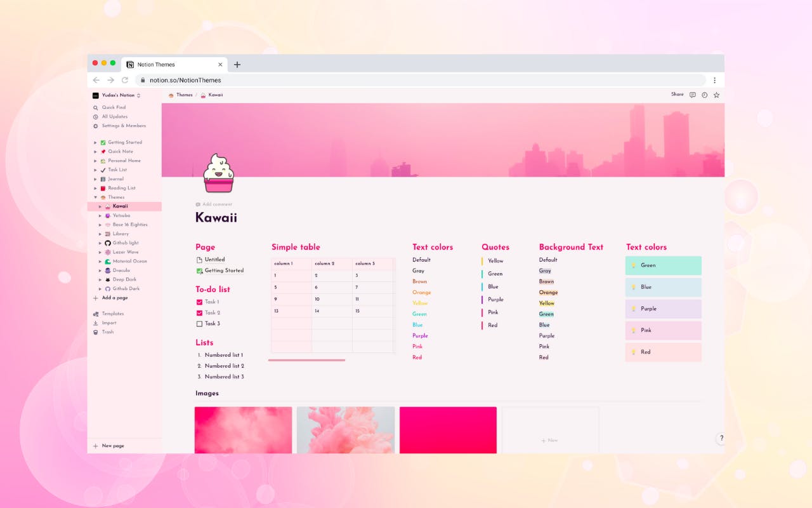Click the Import icon in the sidebar
This screenshot has width=812, height=508.
[96, 323]
